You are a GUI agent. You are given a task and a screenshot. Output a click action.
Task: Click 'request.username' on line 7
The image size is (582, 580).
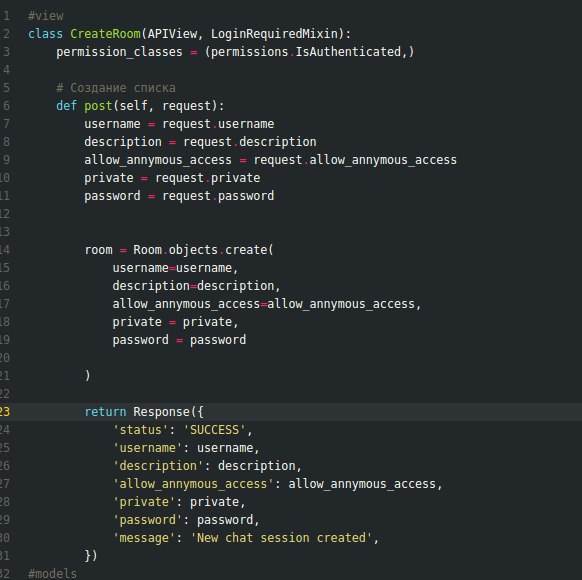click(218, 124)
